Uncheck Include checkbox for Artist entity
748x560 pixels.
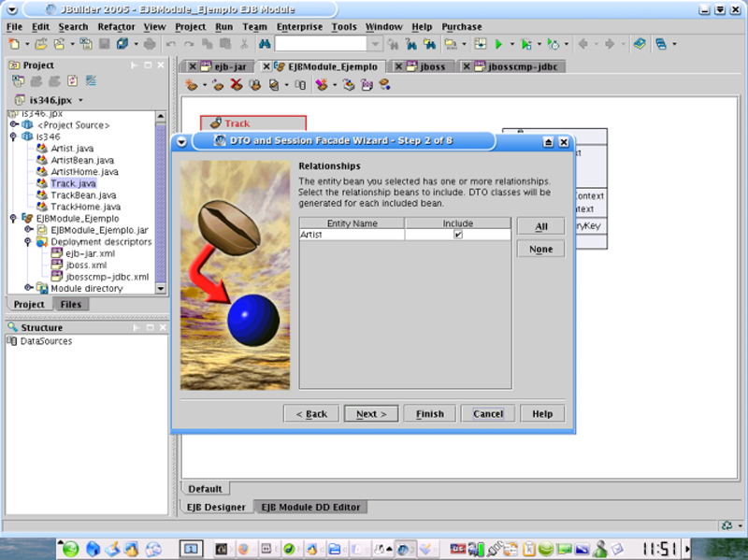[458, 235]
